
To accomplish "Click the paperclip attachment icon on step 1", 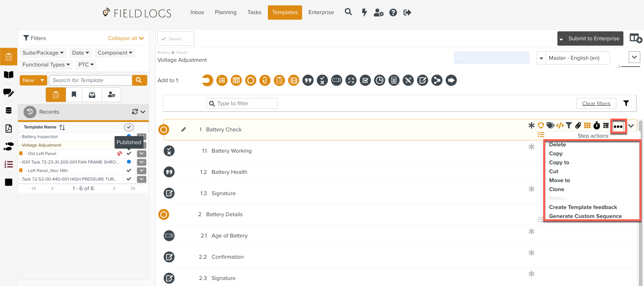I will point(578,125).
